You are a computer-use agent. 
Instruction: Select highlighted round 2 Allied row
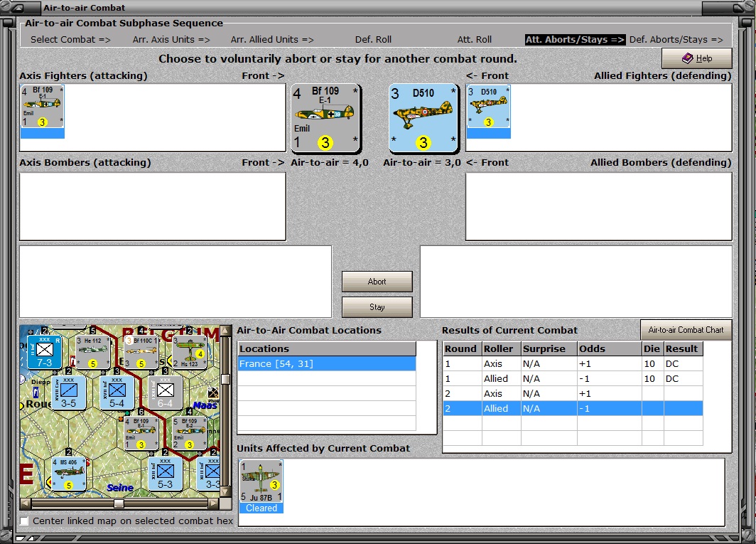[x=573, y=408]
